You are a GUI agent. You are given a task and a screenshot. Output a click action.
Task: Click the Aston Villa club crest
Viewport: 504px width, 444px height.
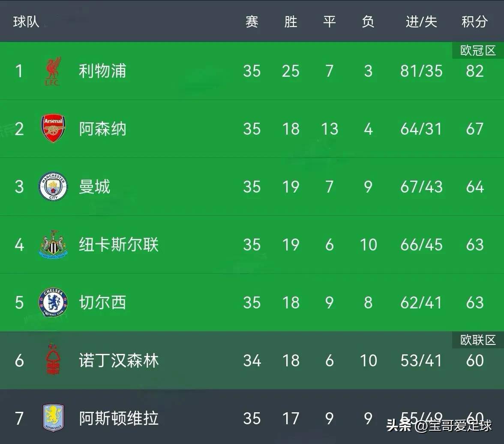pyautogui.click(x=53, y=418)
